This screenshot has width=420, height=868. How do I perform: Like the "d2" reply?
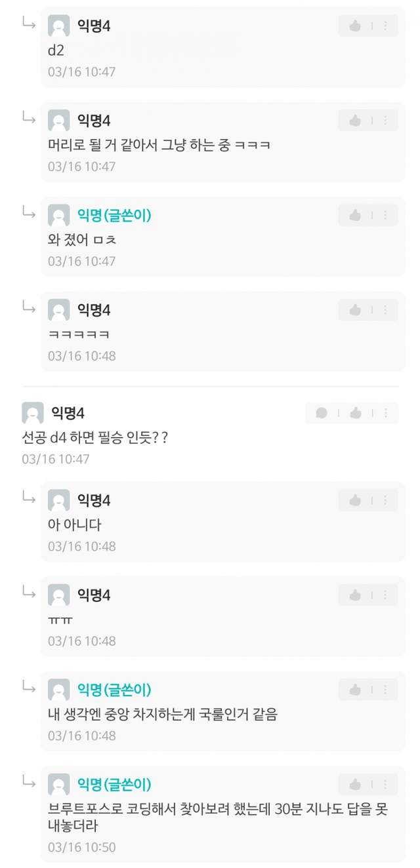(355, 26)
